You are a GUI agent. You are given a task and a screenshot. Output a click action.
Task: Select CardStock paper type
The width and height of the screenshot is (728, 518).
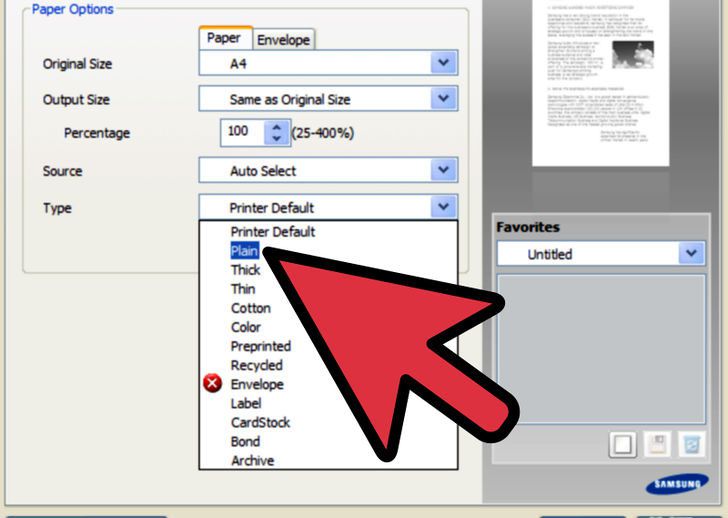[260, 422]
